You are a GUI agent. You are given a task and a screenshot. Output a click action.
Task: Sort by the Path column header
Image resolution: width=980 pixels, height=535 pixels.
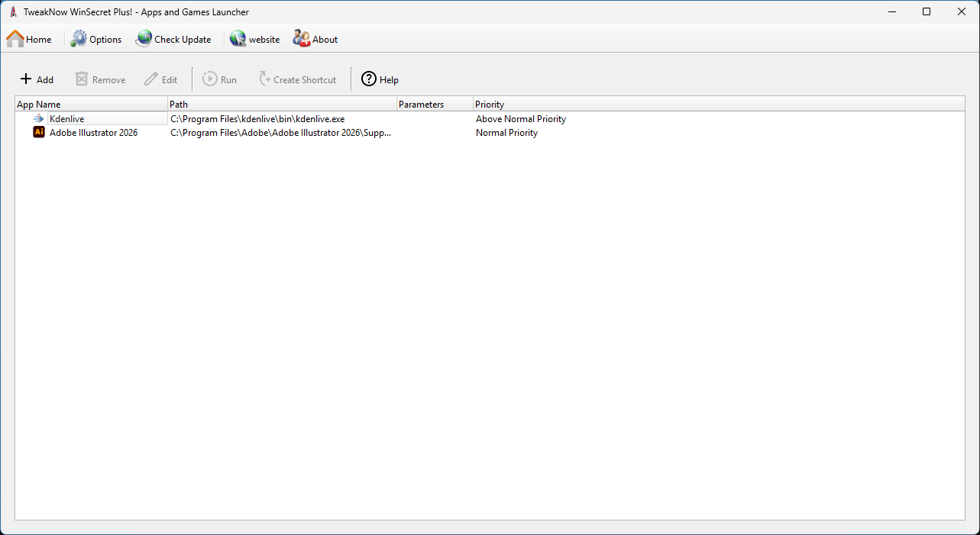[x=282, y=105]
